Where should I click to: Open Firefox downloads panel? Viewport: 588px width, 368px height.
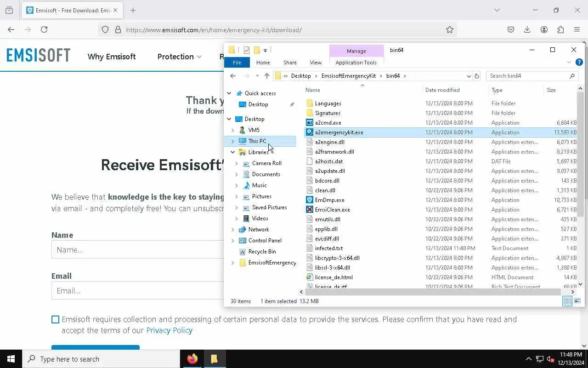527,29
